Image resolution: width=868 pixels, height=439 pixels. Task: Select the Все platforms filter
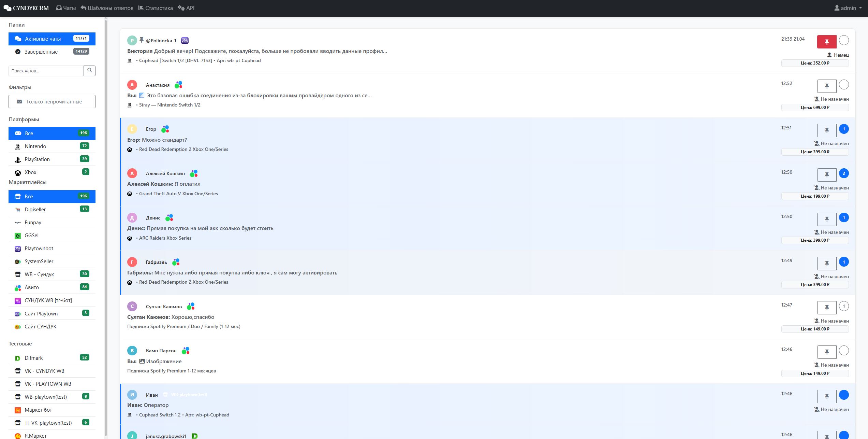[52, 133]
